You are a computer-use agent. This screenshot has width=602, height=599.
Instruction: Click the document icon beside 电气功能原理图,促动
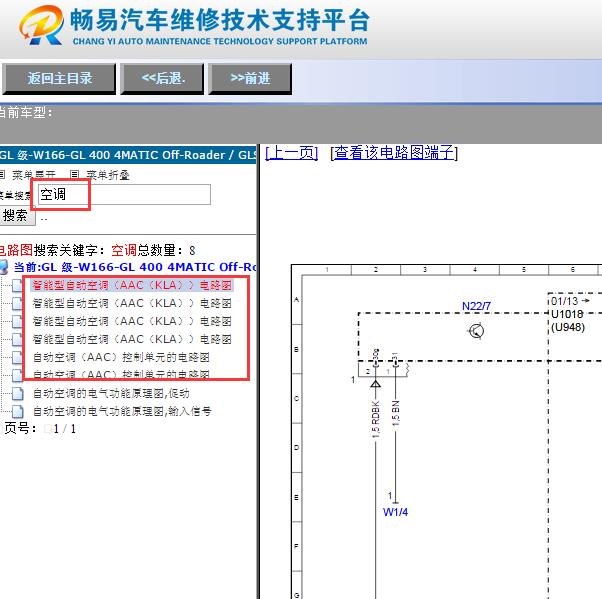[17, 394]
